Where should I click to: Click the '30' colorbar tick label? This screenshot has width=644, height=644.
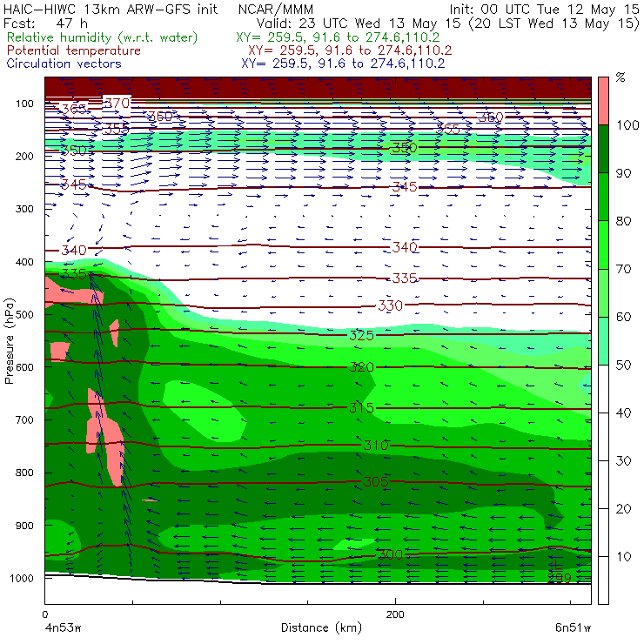click(623, 461)
